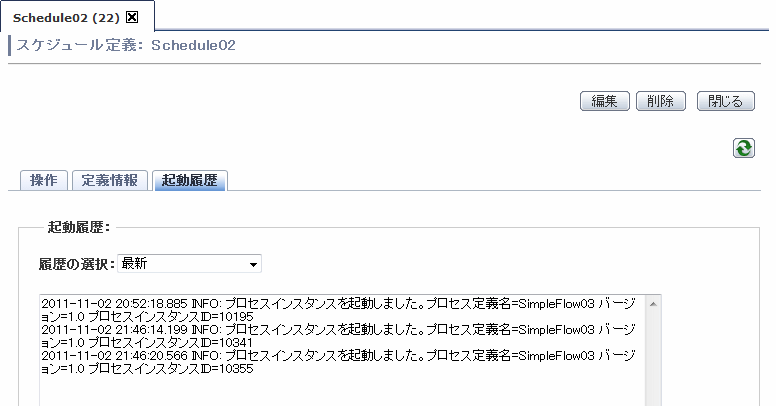776x406 pixels.
Task: Click the green refresh icon
Action: coord(743,148)
